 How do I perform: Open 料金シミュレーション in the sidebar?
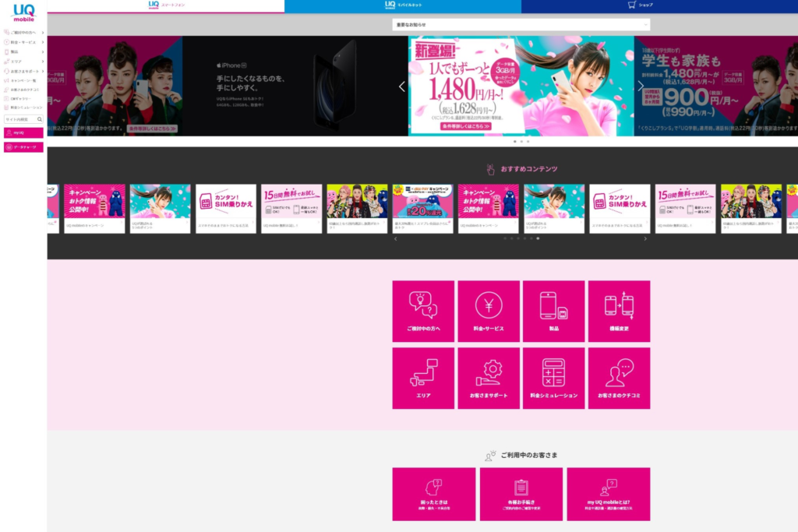click(23, 107)
